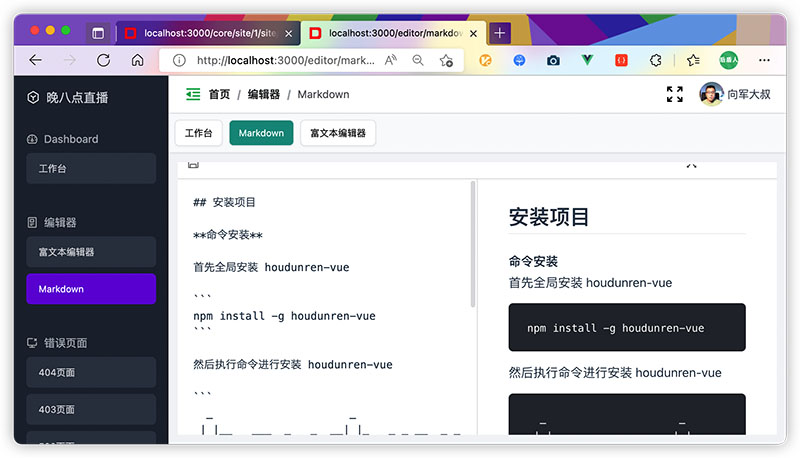Click the 首页 breadcrumb link

[x=219, y=94]
